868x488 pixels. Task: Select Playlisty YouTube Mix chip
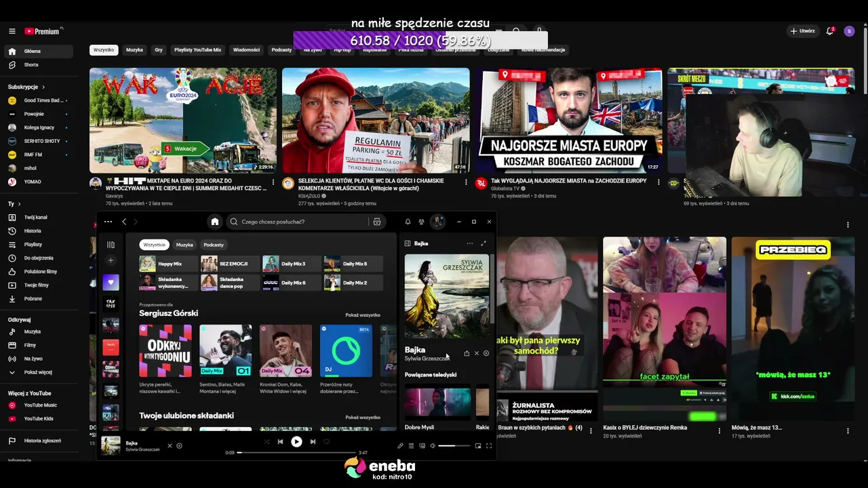coord(198,50)
